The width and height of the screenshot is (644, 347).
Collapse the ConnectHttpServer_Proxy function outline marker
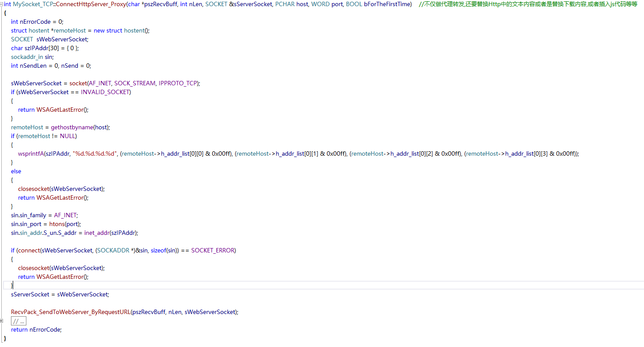point(2,4)
